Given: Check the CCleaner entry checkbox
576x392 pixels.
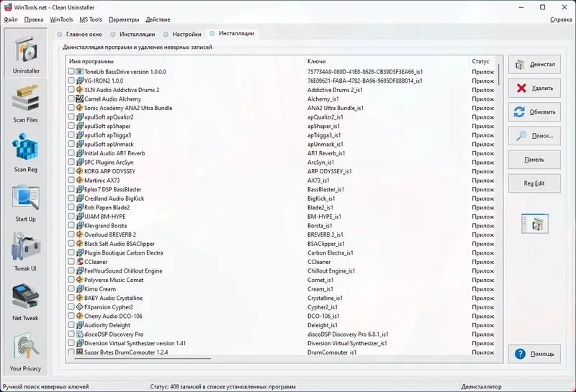Looking at the screenshot, I should pyautogui.click(x=71, y=261).
